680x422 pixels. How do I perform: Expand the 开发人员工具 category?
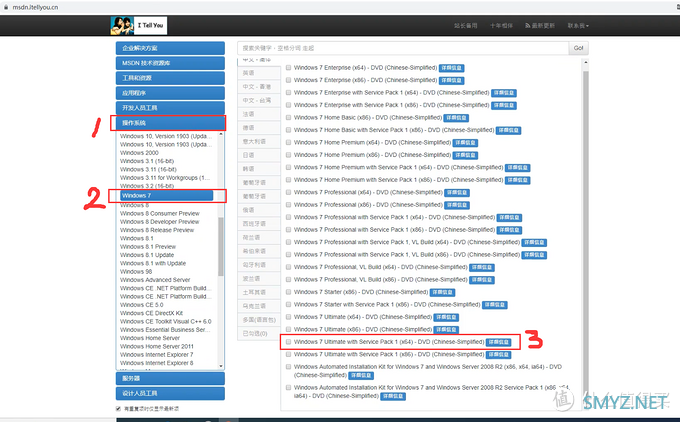[170, 108]
